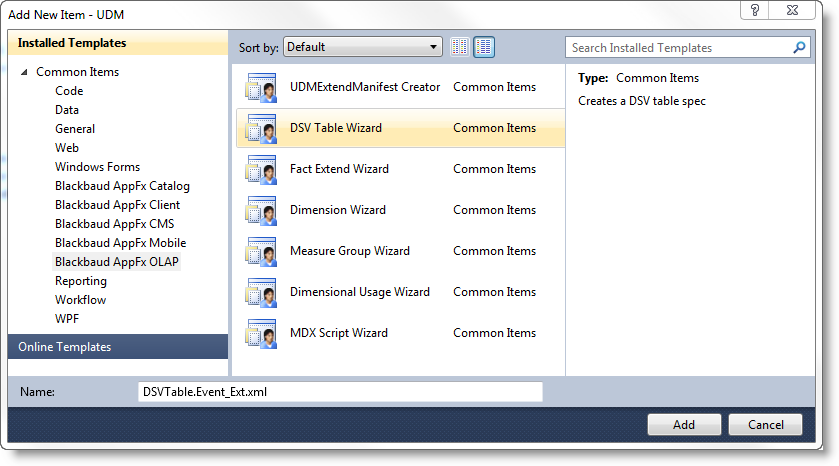Select the Reporting category
The height and width of the screenshot is (466, 839).
coord(81,281)
